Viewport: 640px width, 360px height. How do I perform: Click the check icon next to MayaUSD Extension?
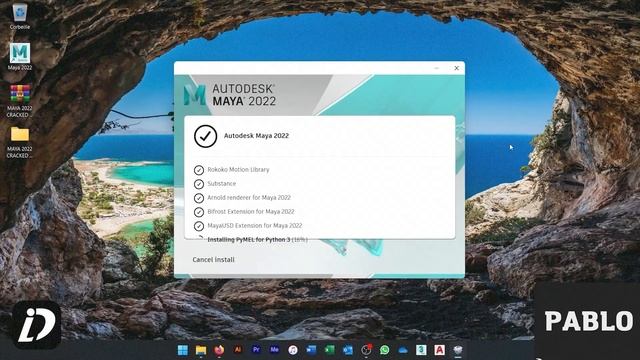tap(199, 226)
